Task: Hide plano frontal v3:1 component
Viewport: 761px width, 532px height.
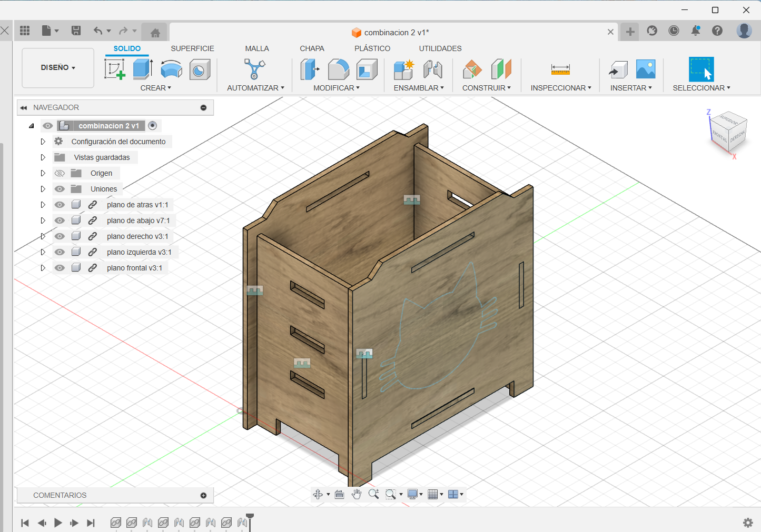Action: point(60,268)
